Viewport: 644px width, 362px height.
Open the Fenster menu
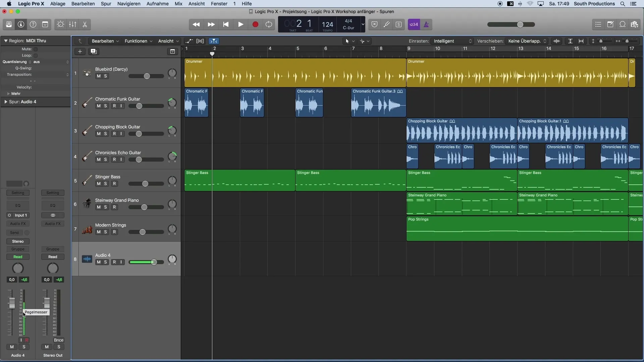(x=219, y=4)
